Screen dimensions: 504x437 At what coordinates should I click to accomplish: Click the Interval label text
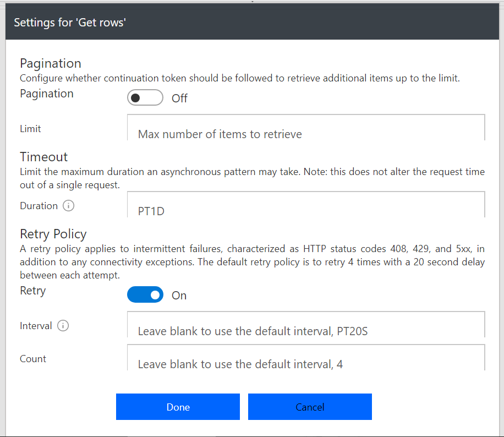click(x=36, y=326)
